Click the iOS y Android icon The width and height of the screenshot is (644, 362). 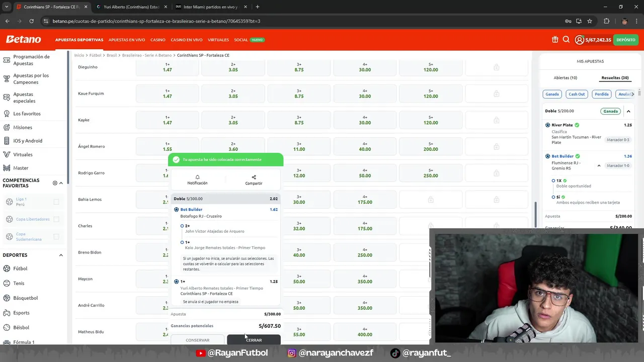(x=7, y=141)
